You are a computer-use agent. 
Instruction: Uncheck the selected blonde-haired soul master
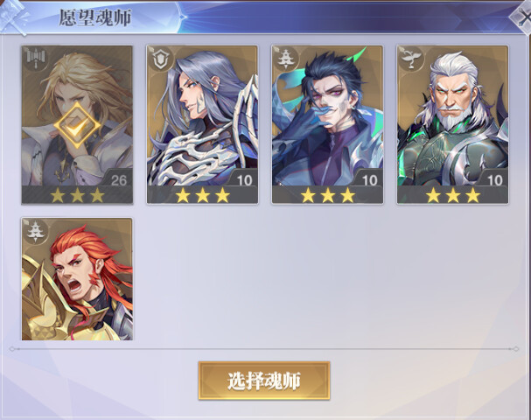tap(77, 125)
